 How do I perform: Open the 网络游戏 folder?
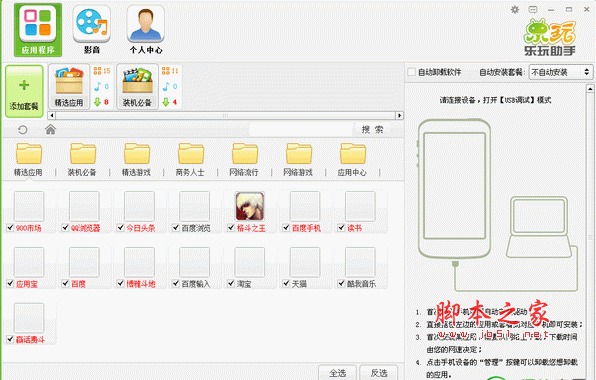[298, 160]
